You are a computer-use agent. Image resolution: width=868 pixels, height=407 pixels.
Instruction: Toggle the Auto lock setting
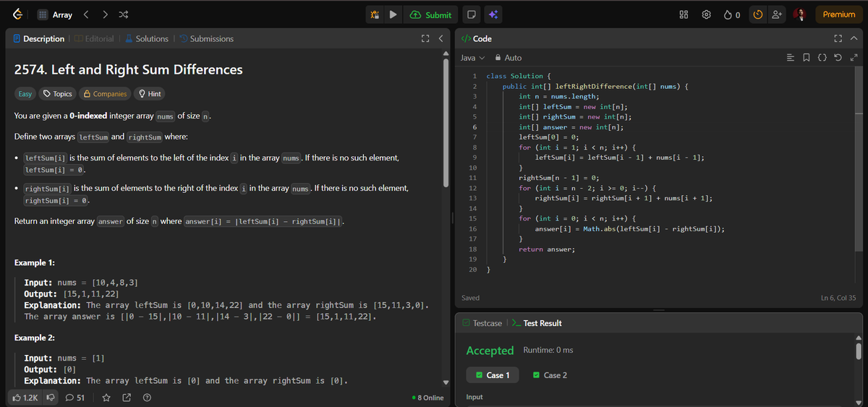point(509,58)
